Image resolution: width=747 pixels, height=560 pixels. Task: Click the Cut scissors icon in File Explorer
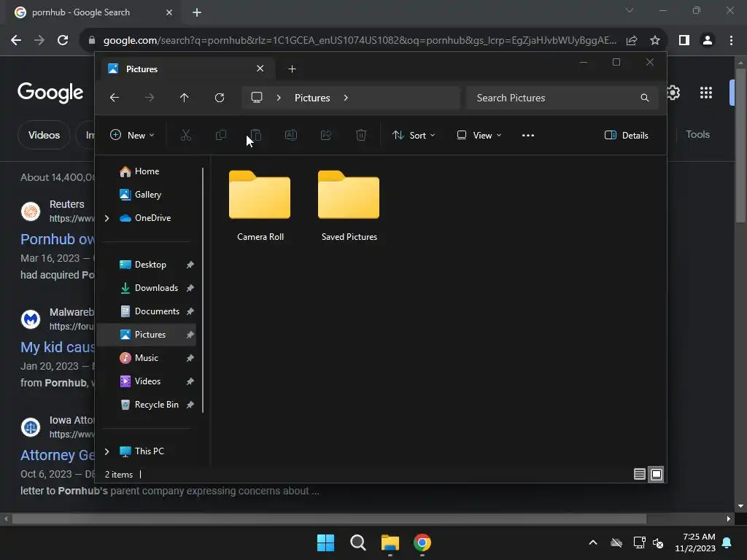click(x=186, y=135)
